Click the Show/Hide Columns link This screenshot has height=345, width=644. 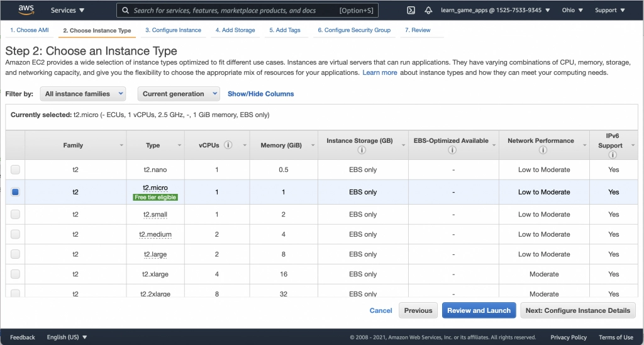[261, 94]
